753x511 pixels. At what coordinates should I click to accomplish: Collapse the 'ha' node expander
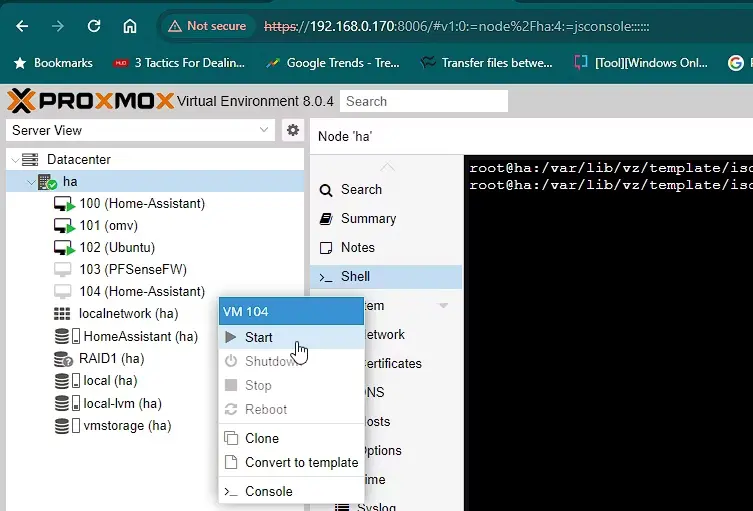pyautogui.click(x=31, y=182)
